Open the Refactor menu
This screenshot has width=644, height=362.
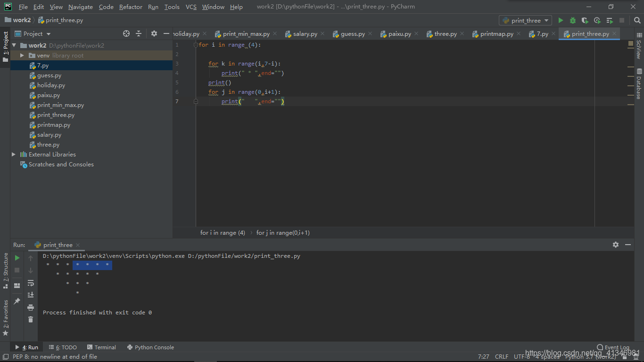131,7
